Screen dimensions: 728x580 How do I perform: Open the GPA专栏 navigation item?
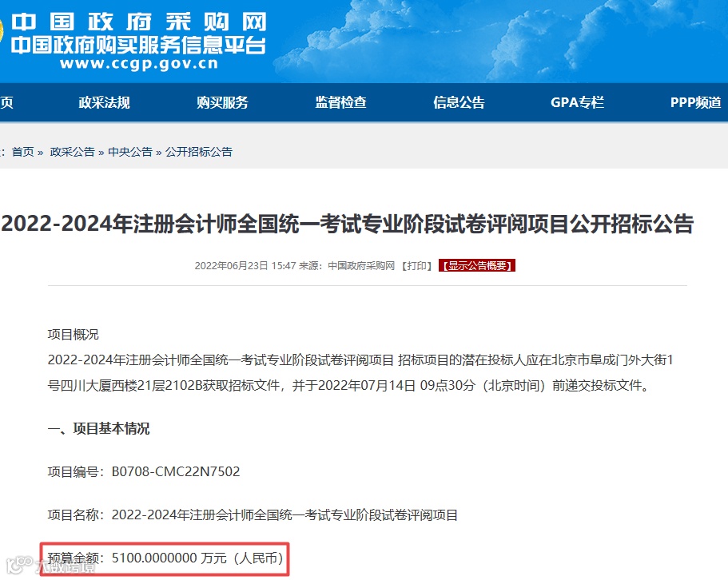577,102
